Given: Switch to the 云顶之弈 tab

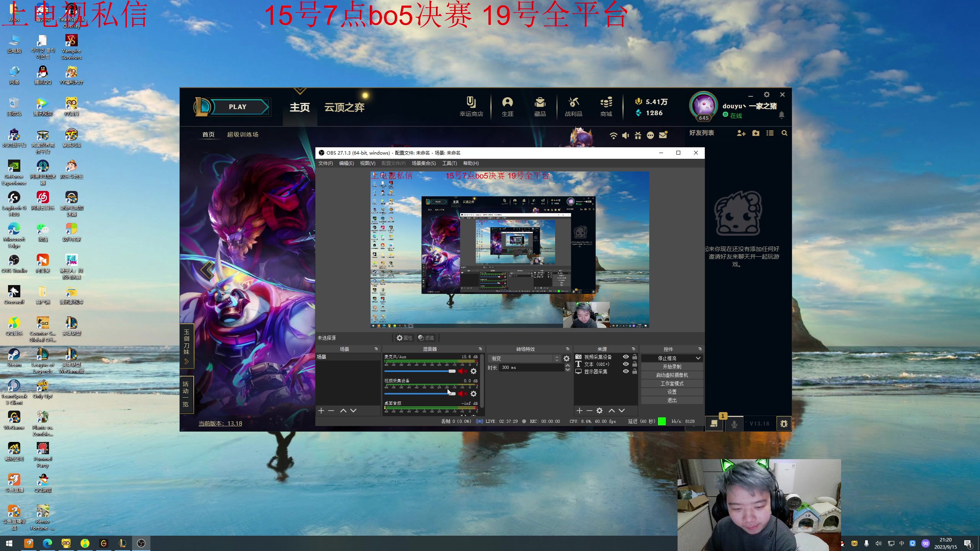Looking at the screenshot, I should [344, 107].
